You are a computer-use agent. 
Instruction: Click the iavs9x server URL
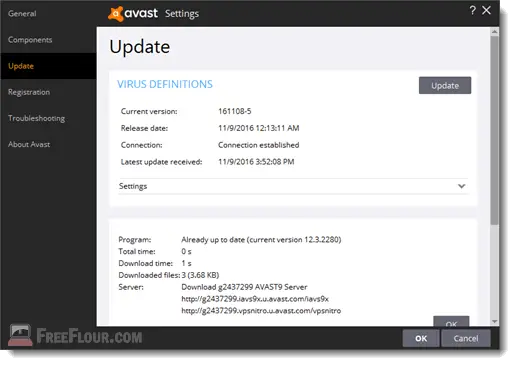[x=255, y=299]
